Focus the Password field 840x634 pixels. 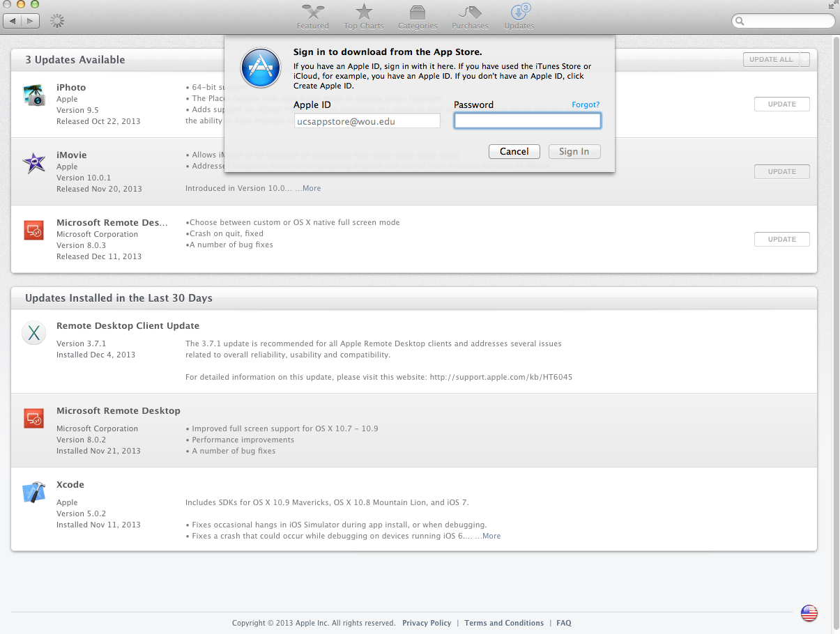[527, 121]
